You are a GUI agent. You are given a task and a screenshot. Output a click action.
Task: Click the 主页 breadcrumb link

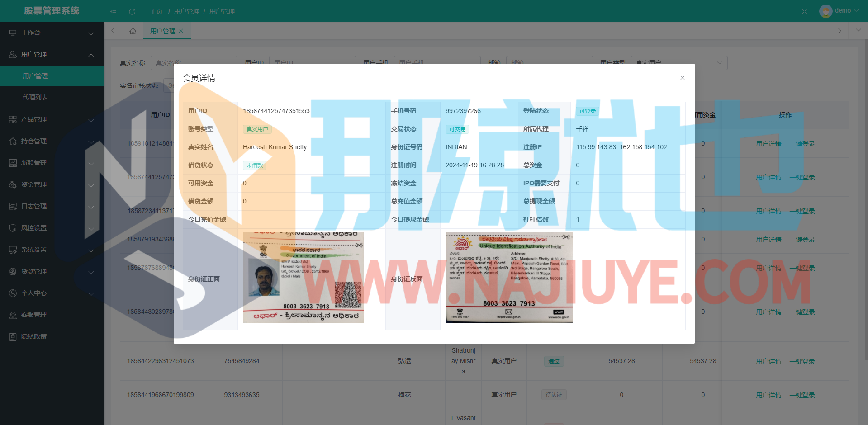tap(156, 11)
